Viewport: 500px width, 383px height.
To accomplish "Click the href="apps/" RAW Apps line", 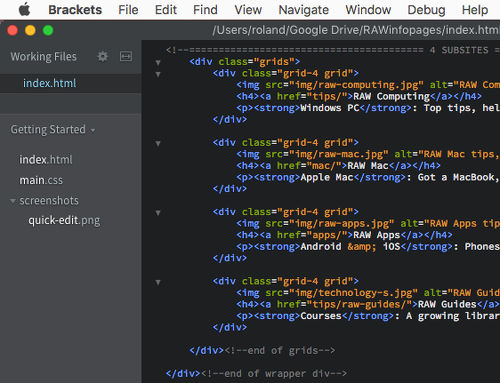I will point(344,235).
